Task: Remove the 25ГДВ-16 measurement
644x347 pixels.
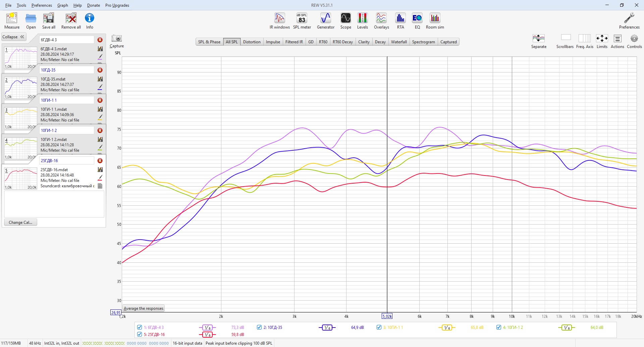Action: (100, 161)
